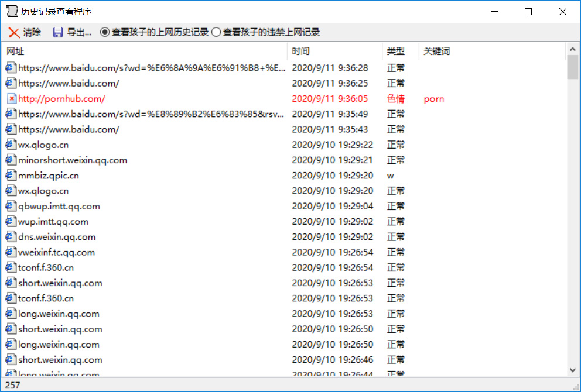581x392 pixels.
Task: Click the scrollbar up arrow
Action: 572,49
